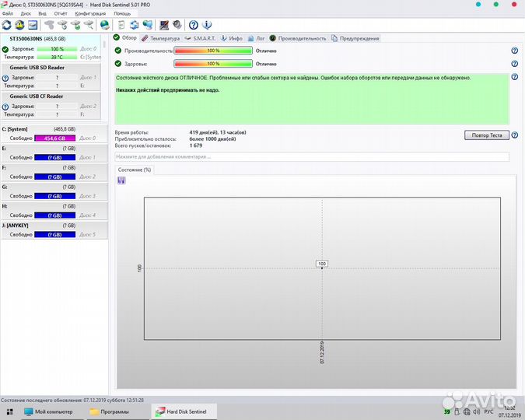Click the disk icon with green checkmark
This screenshot has height=420, width=525.
pos(75,25)
